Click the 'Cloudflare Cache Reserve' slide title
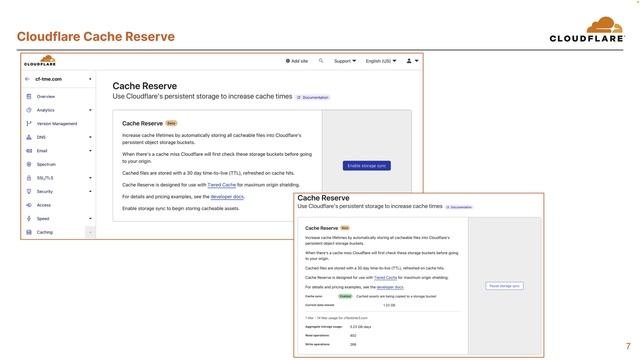 (x=96, y=37)
